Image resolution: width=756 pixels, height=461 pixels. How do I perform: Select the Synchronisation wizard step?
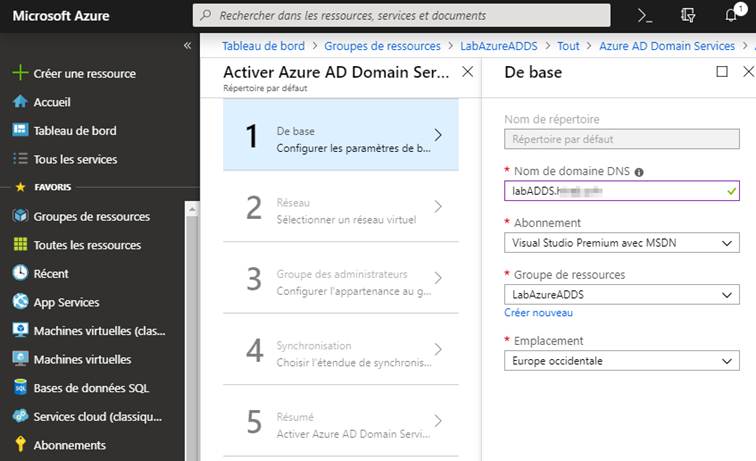click(x=341, y=349)
